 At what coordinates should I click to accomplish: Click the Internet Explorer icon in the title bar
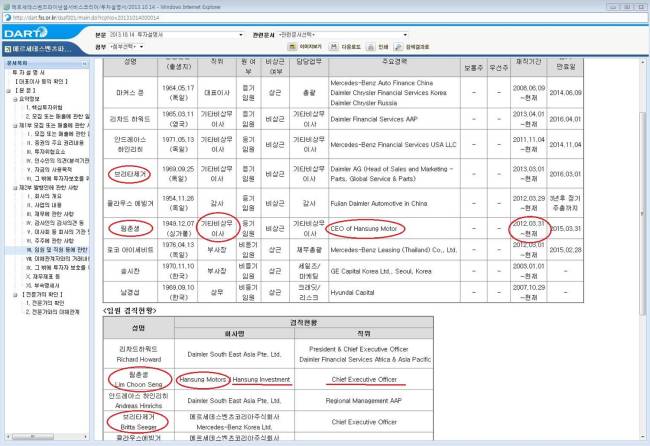tap(7, 7)
